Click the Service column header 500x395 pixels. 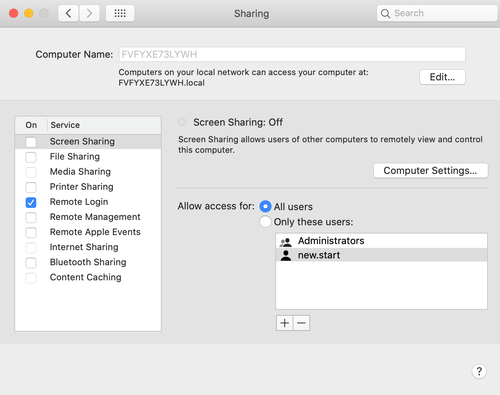point(104,125)
